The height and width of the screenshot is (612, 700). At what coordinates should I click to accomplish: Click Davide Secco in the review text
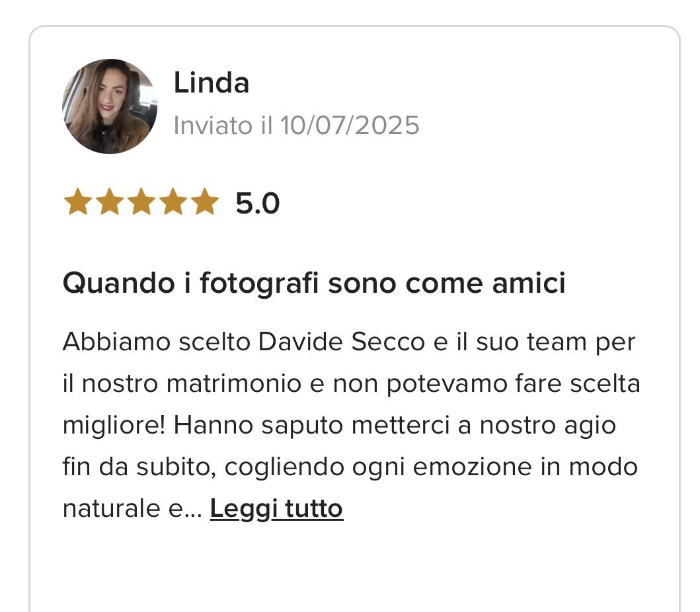coord(342,342)
